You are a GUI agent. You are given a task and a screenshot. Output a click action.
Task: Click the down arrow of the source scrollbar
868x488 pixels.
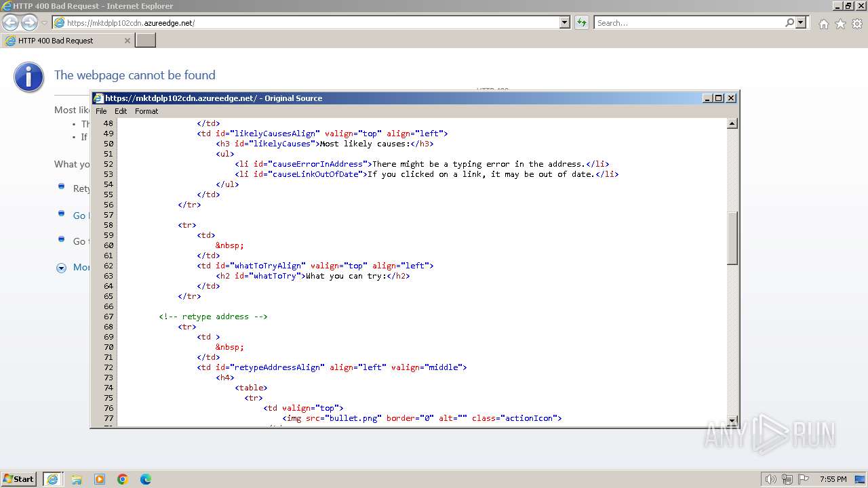point(732,420)
